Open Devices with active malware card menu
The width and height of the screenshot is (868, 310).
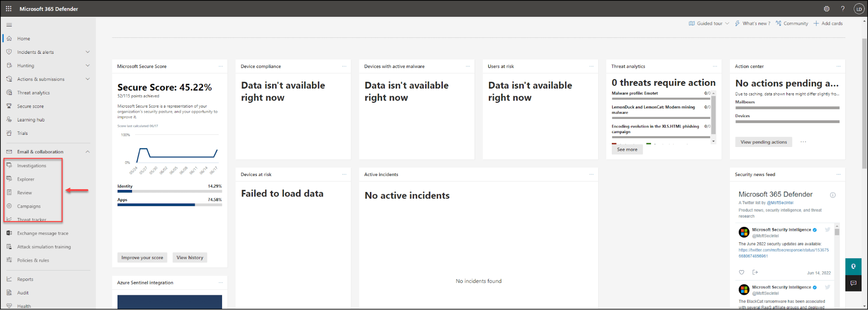(x=468, y=66)
